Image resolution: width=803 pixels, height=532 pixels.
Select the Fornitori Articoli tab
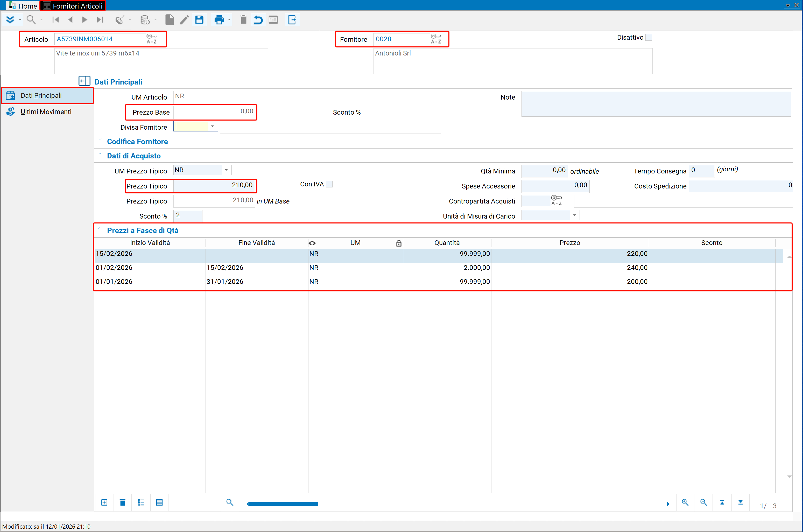73,6
